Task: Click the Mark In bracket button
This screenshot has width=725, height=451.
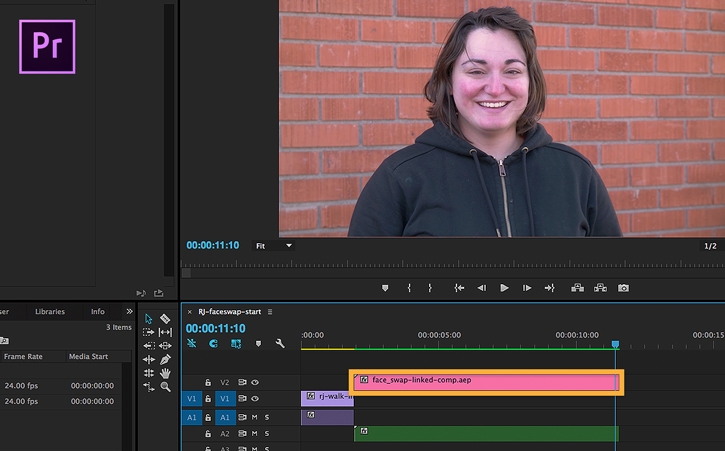Action: click(409, 288)
